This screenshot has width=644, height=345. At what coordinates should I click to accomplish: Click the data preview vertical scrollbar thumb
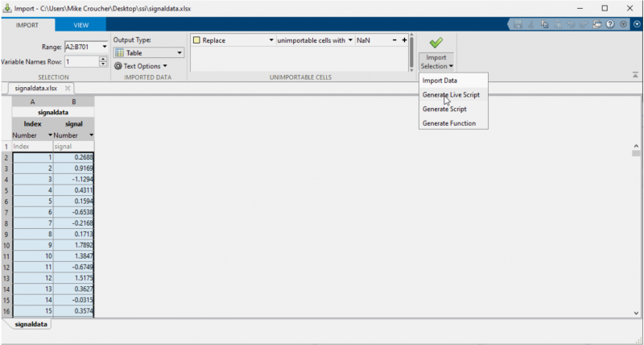click(x=636, y=153)
